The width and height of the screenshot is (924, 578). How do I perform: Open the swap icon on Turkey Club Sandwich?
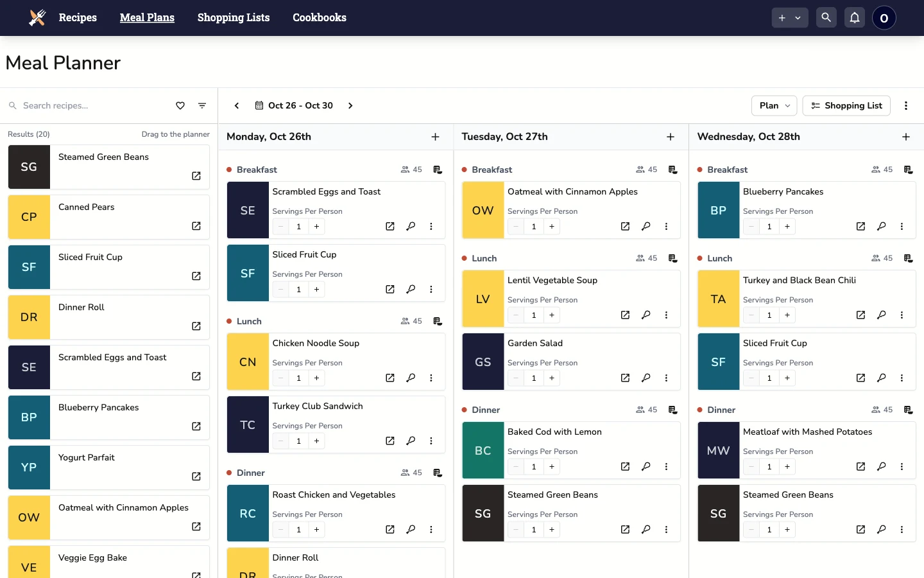pos(411,441)
